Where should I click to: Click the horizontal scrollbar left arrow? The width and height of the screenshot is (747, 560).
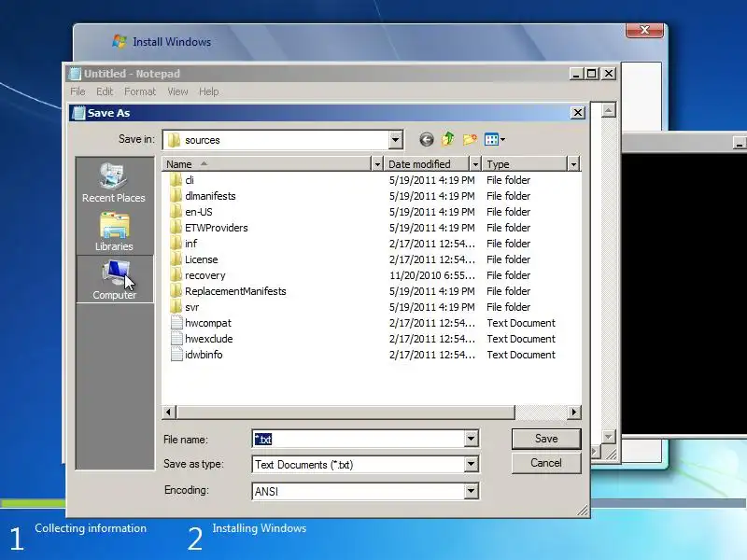click(x=169, y=412)
